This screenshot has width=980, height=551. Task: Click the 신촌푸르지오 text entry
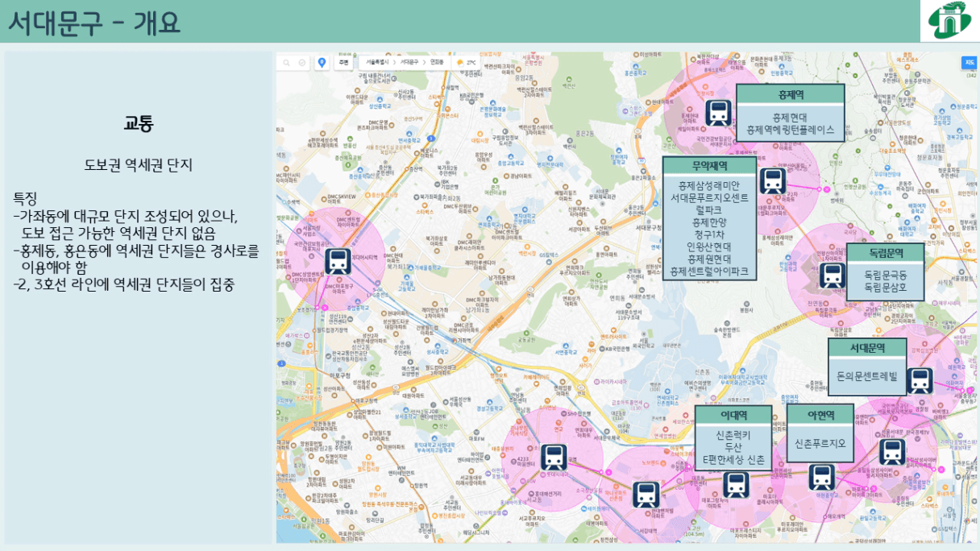click(820, 444)
